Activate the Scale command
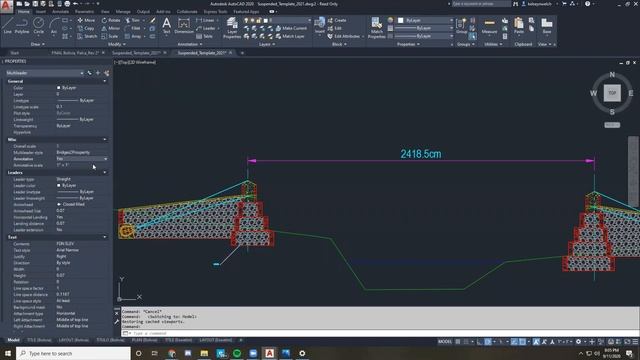This screenshot has height=360, width=640. [110, 36]
